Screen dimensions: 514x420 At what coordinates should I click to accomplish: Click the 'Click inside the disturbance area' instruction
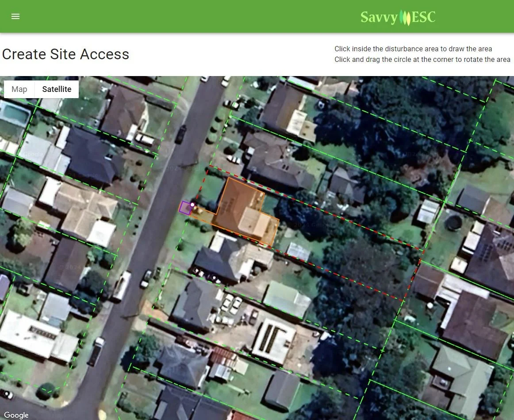413,49
